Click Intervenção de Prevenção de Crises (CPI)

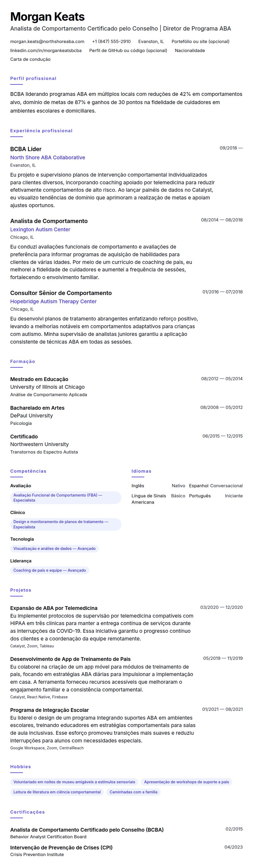click(x=61, y=848)
